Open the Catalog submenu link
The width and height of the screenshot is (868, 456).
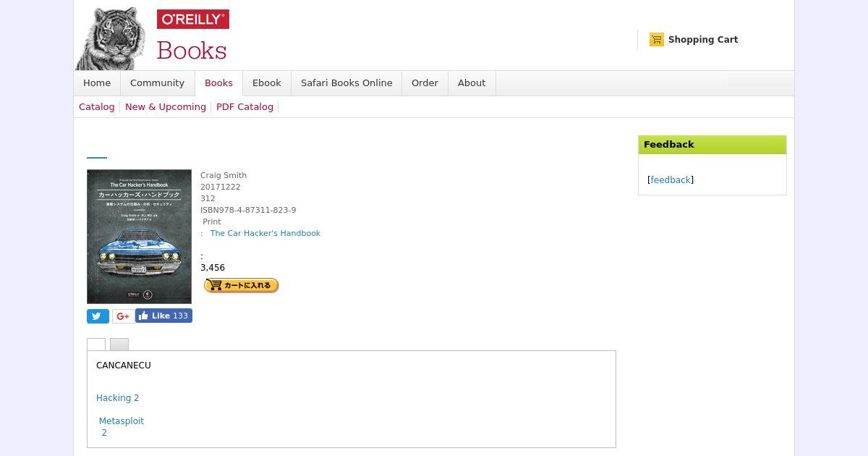coord(97,107)
